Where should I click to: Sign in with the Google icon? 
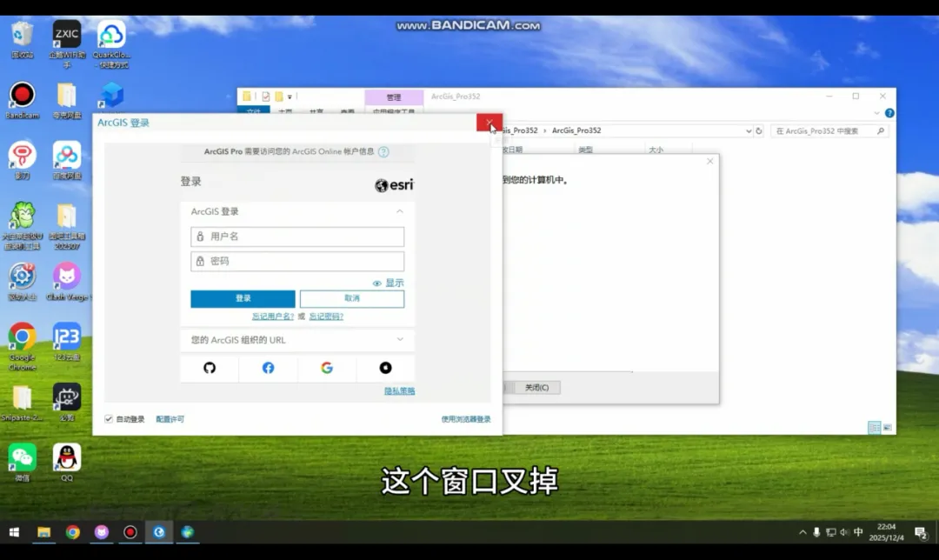pos(326,368)
